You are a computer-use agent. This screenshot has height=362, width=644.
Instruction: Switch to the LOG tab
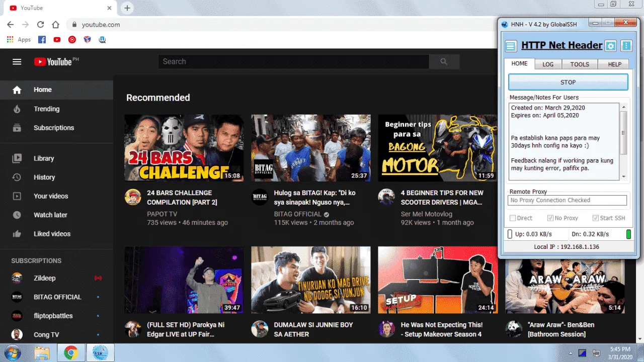pyautogui.click(x=548, y=64)
